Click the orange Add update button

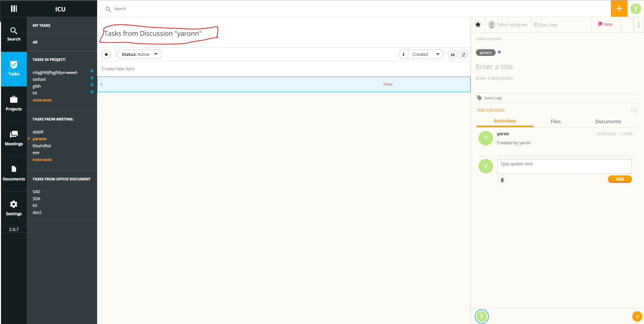point(620,179)
